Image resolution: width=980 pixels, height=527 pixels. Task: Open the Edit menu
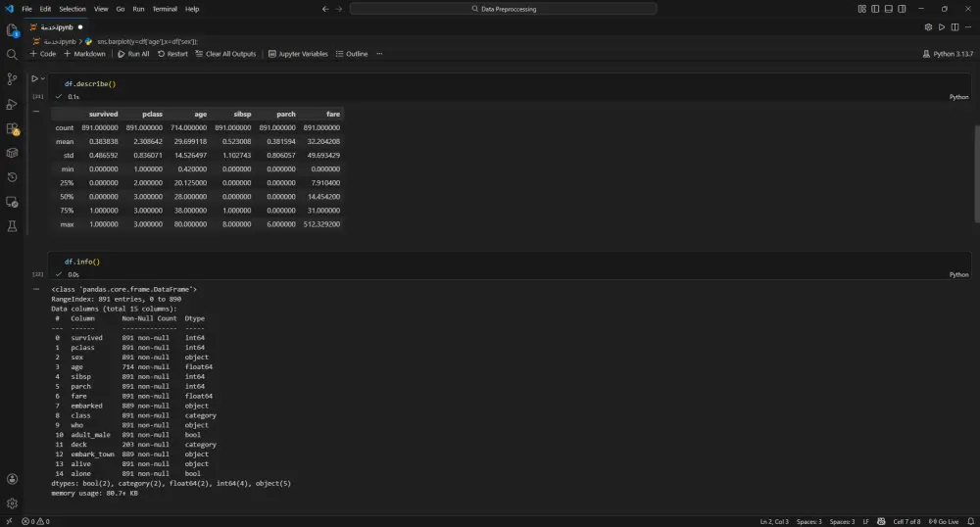(x=46, y=9)
